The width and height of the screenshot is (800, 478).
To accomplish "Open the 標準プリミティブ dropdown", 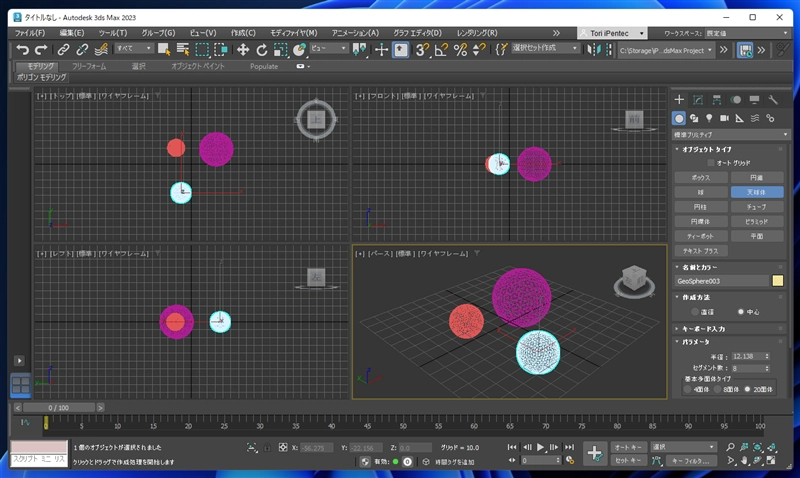I will coord(731,135).
